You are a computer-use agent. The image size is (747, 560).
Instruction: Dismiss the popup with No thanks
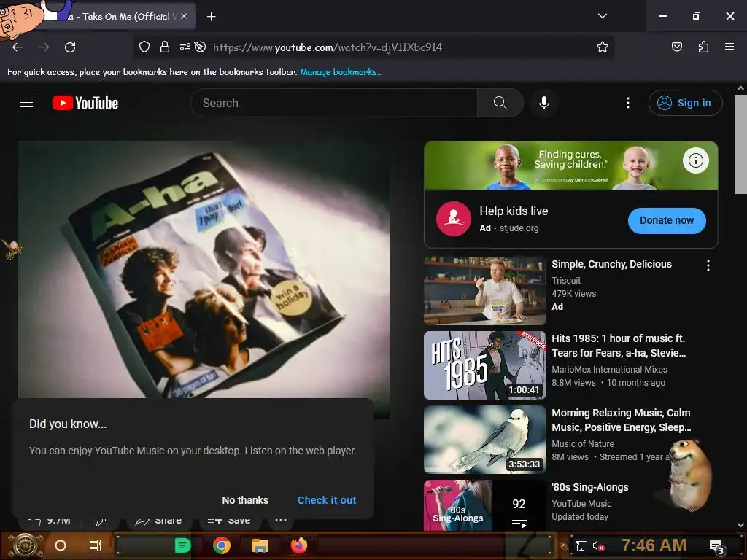245,500
